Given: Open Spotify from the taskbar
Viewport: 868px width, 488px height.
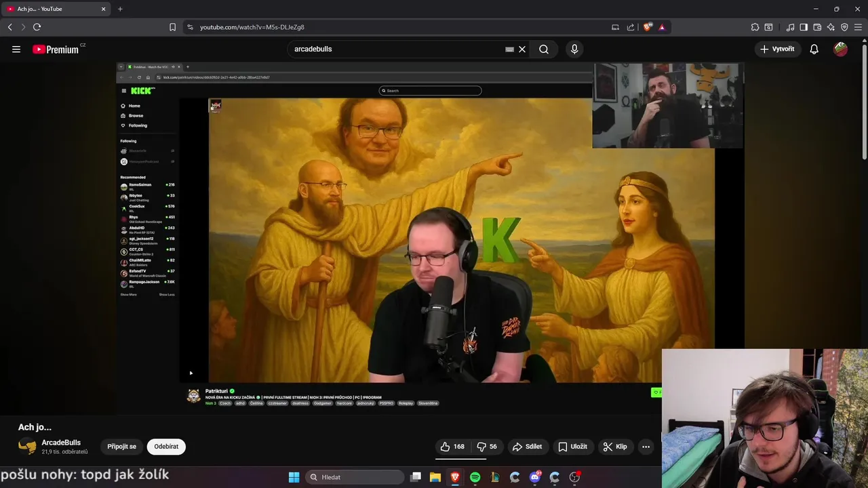Looking at the screenshot, I should [x=475, y=477].
